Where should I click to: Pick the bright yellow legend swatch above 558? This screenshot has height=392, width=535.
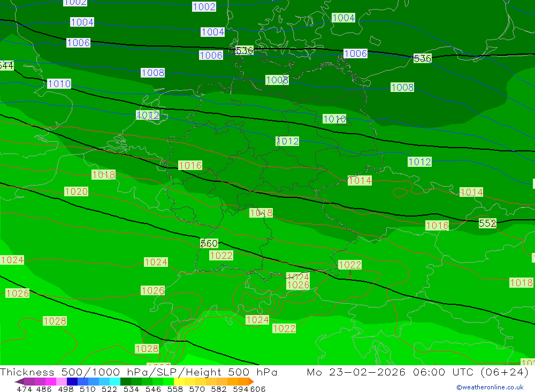tap(179, 381)
